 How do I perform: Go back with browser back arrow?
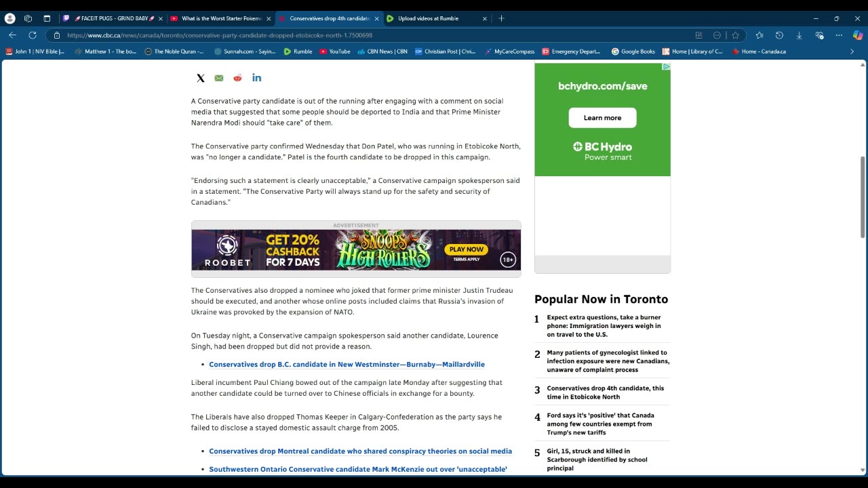point(12,35)
